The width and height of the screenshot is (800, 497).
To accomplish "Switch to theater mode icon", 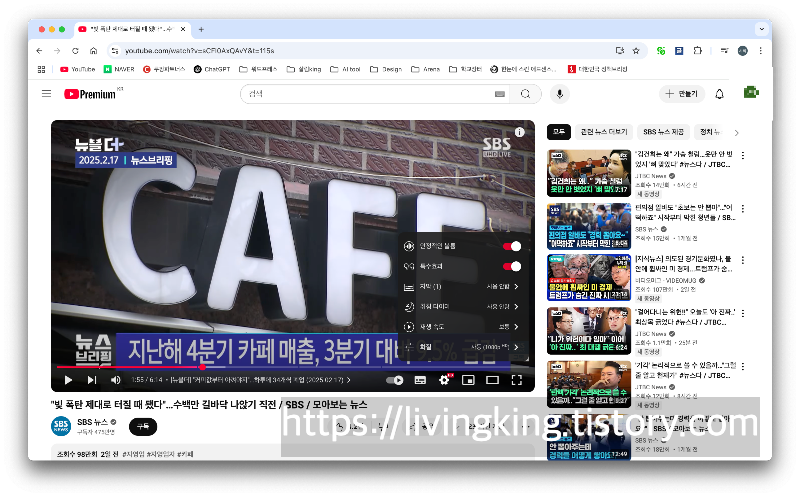I will click(x=492, y=380).
